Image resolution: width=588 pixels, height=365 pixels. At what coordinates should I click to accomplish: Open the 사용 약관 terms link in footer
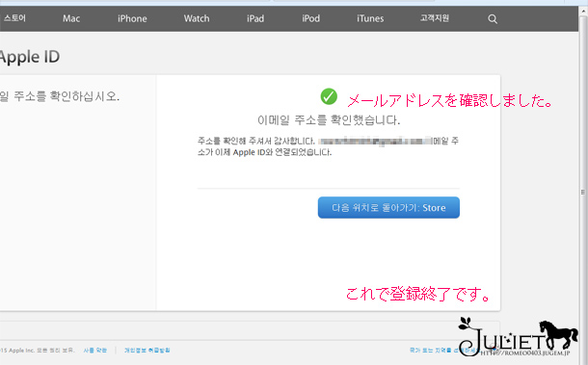click(94, 350)
